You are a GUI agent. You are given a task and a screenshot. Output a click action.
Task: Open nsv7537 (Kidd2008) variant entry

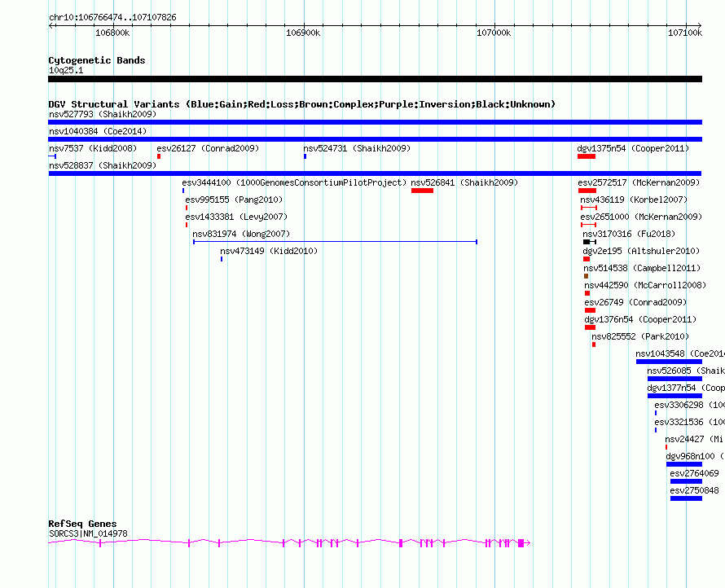(x=93, y=148)
